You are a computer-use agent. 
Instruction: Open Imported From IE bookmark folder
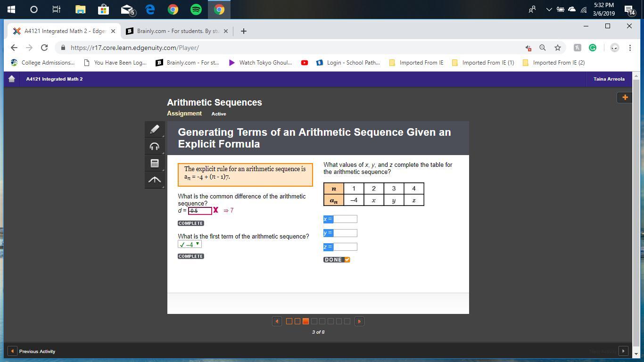pos(416,63)
